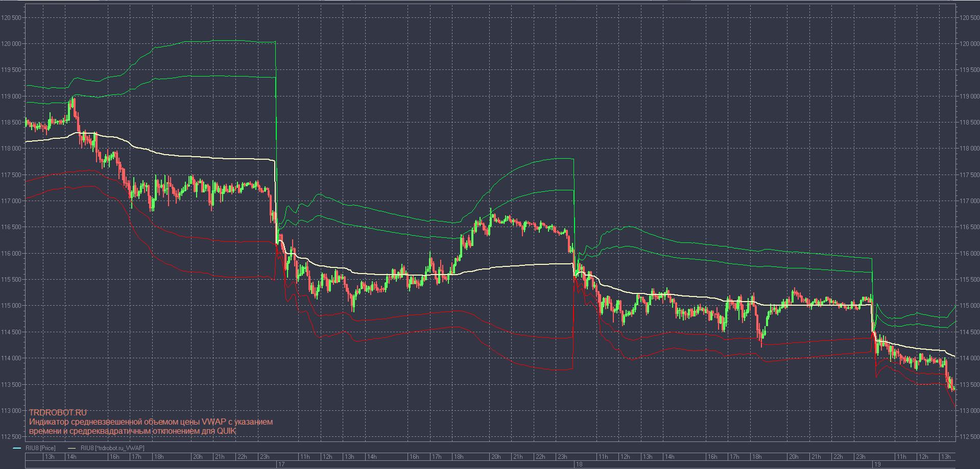The width and height of the screenshot is (980, 469).
Task: Click the leftmost 13h time axis label
Action: click(x=50, y=457)
